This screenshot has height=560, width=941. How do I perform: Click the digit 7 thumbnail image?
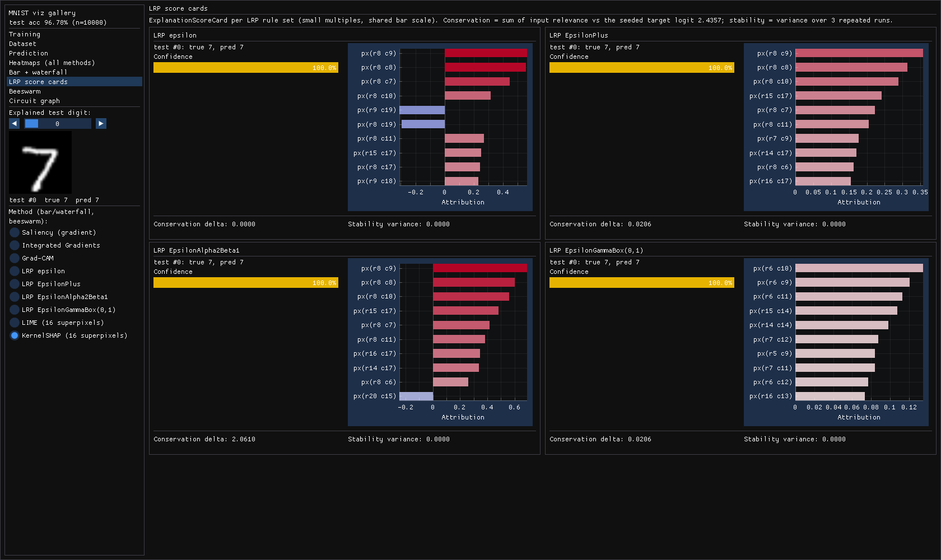(40, 162)
